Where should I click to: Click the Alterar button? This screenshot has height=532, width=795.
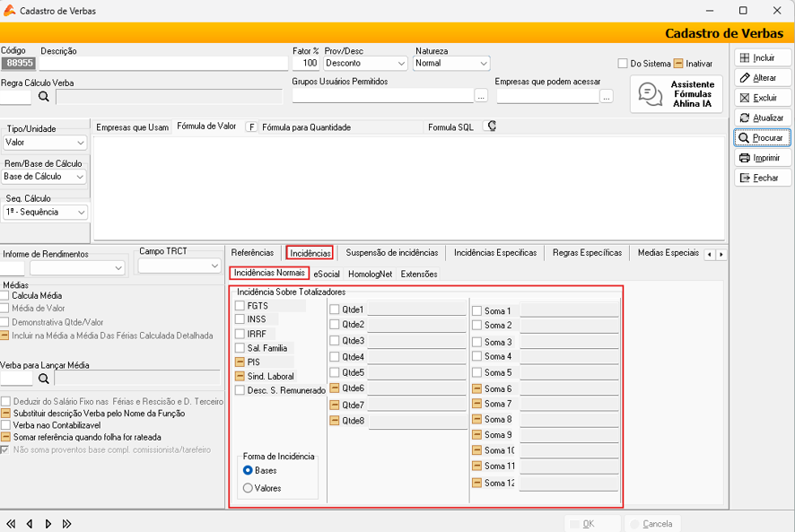tap(763, 77)
